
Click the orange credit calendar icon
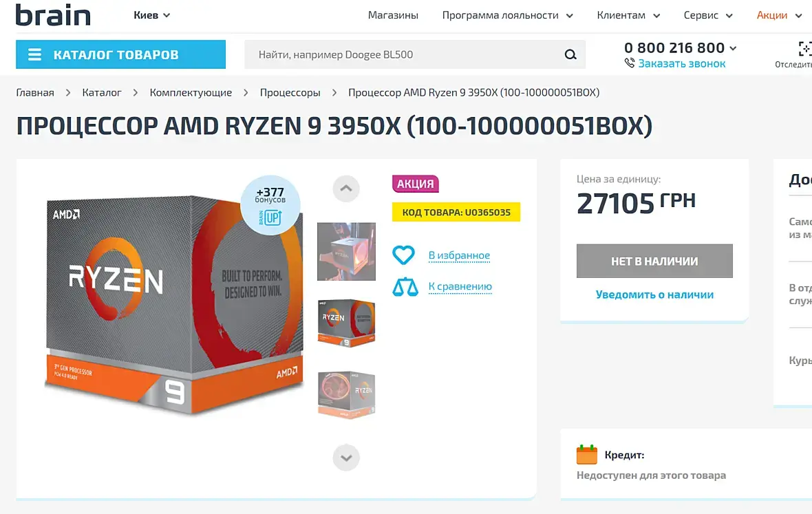pyautogui.click(x=587, y=455)
